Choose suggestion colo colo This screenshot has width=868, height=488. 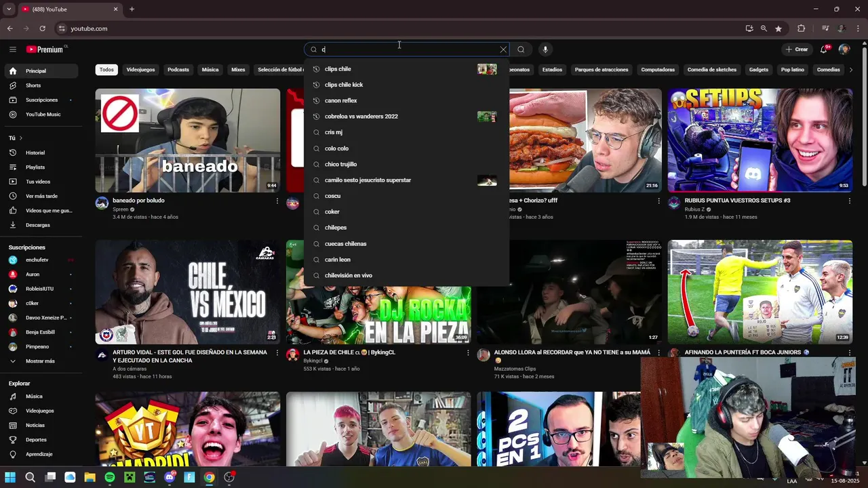click(x=406, y=148)
